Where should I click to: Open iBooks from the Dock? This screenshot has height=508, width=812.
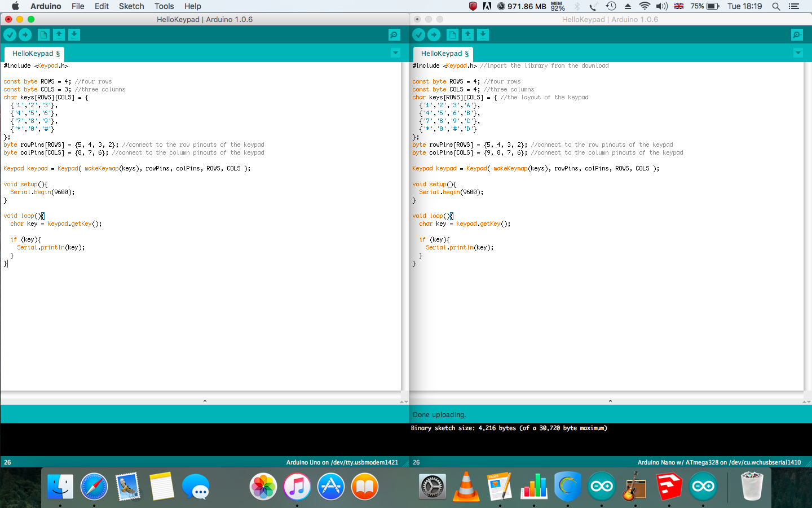pyautogui.click(x=365, y=487)
